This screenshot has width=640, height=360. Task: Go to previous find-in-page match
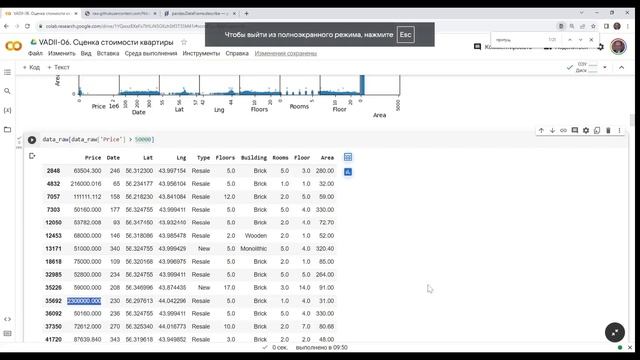coord(570,40)
